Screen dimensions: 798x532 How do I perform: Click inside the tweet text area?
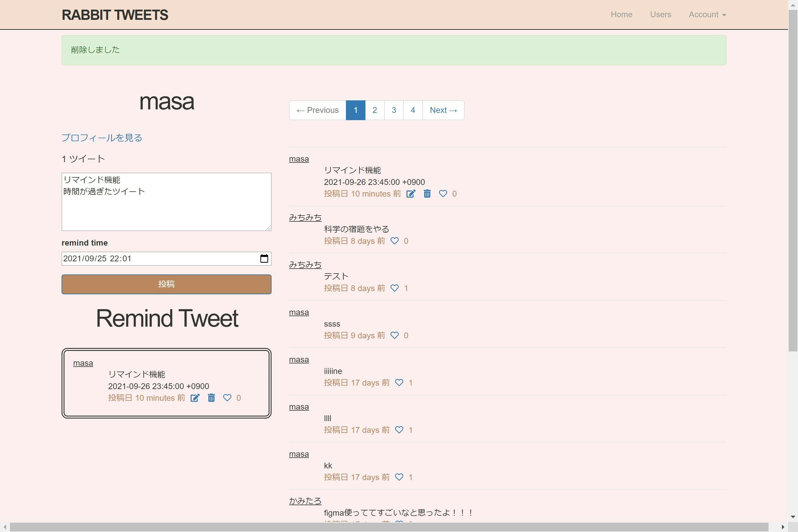point(166,202)
